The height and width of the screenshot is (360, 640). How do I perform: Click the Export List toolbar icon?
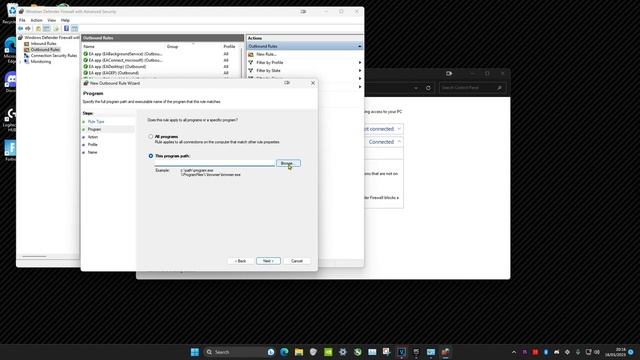click(56, 29)
